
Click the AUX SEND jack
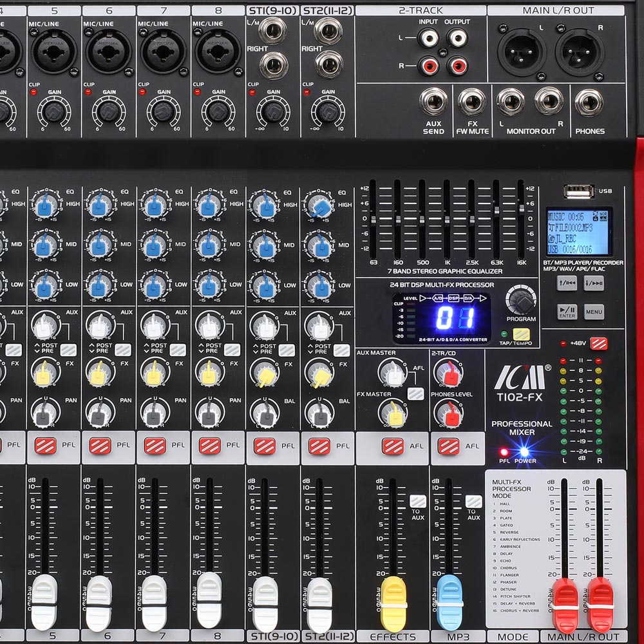(433, 102)
